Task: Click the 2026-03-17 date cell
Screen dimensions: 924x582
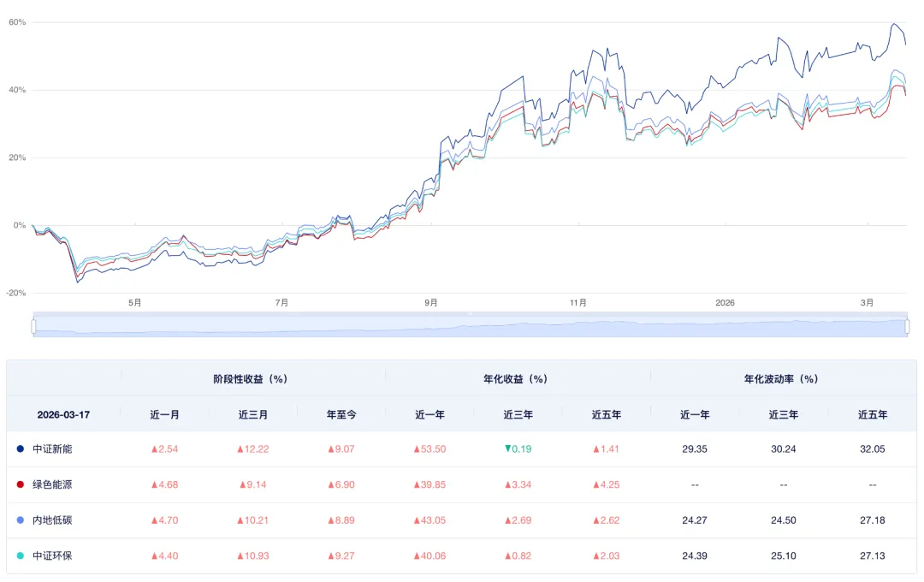Action: (63, 414)
